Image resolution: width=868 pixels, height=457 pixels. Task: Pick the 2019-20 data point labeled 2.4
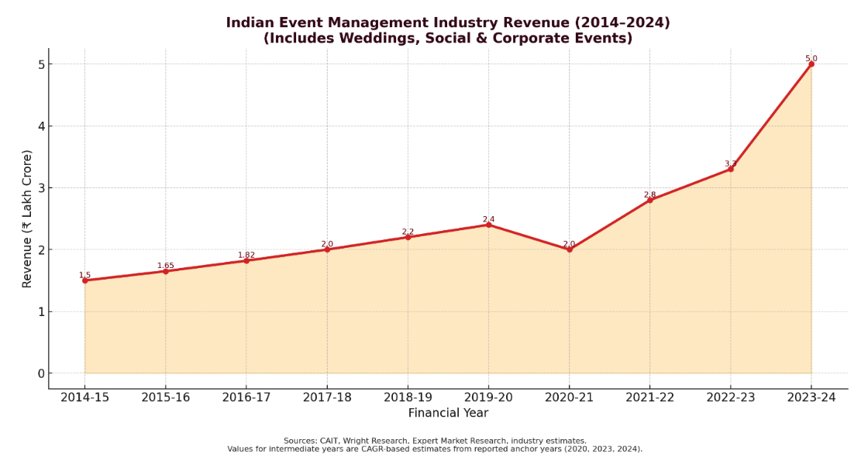point(488,225)
